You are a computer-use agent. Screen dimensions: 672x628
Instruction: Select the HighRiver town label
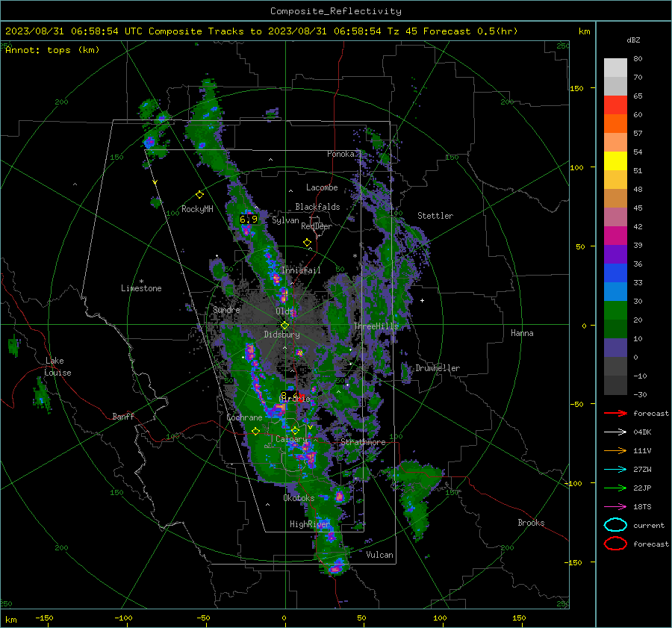click(309, 524)
